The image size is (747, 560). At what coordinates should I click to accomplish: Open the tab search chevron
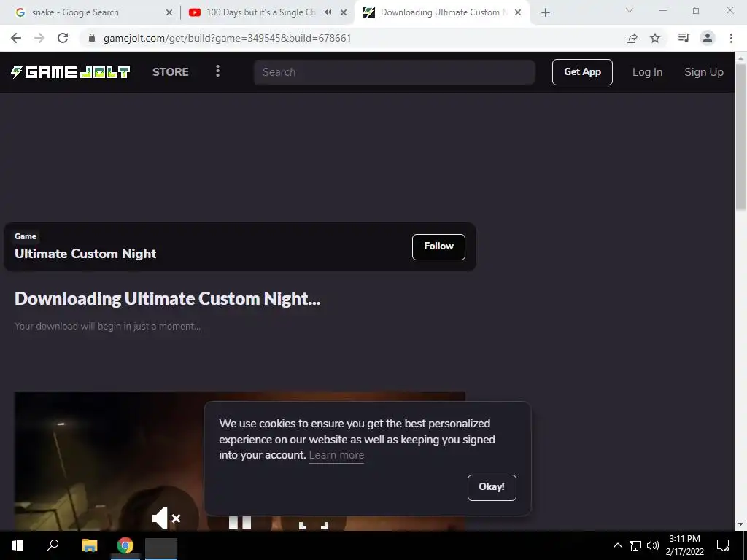coord(630,10)
